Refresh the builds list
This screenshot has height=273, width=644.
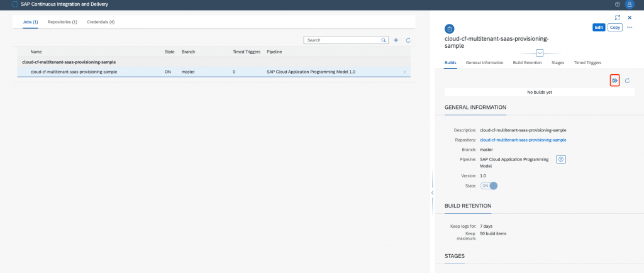pyautogui.click(x=628, y=81)
